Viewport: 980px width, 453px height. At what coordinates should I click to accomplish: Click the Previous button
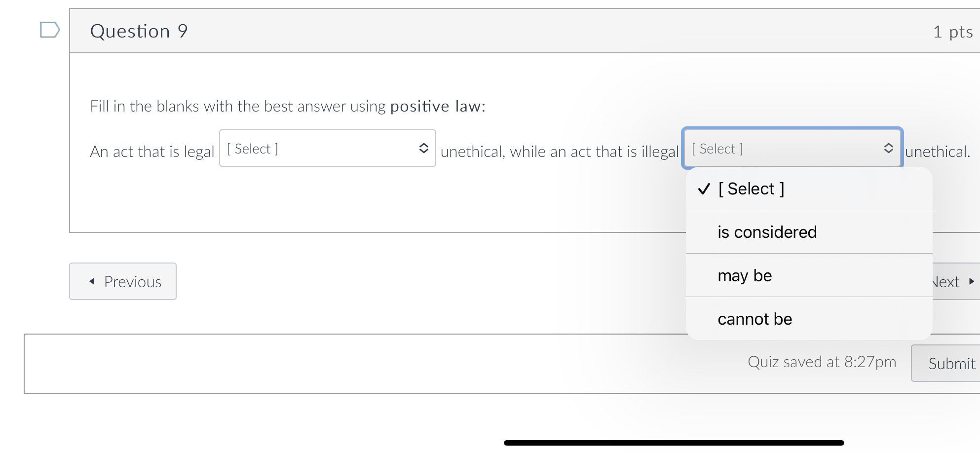tap(123, 281)
